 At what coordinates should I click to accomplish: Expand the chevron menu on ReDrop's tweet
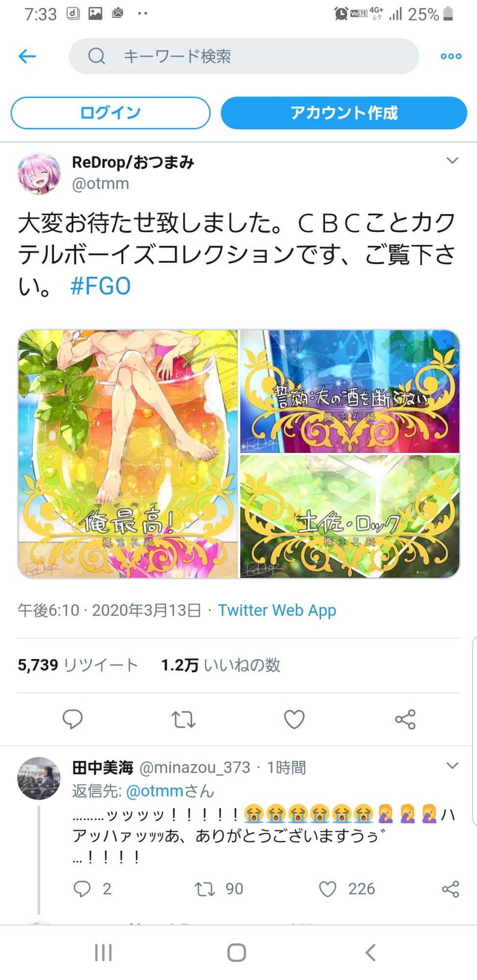tap(452, 160)
